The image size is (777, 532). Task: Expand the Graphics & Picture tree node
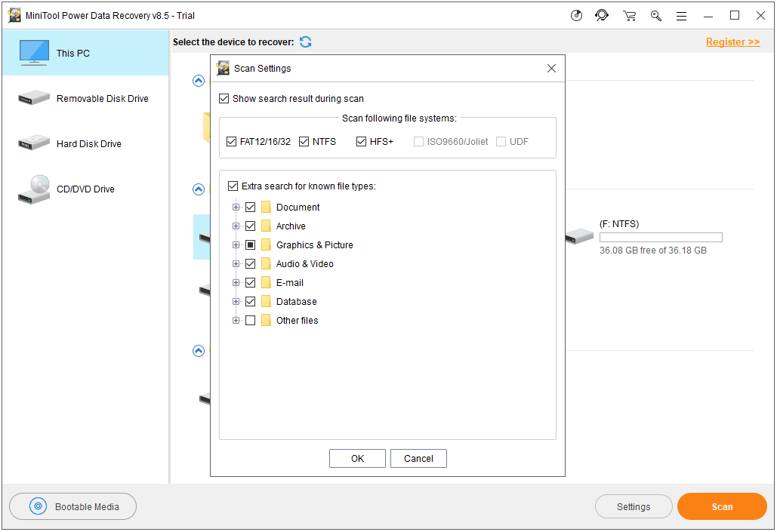(236, 244)
